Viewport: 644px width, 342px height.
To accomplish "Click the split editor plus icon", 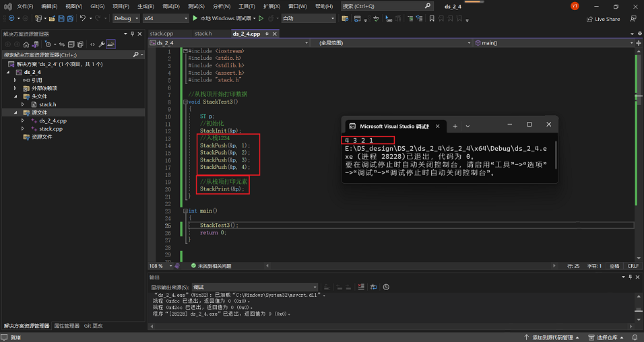I will point(639,42).
